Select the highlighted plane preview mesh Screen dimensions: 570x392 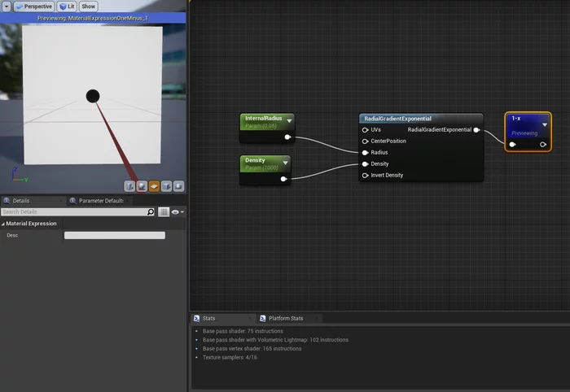pos(154,186)
